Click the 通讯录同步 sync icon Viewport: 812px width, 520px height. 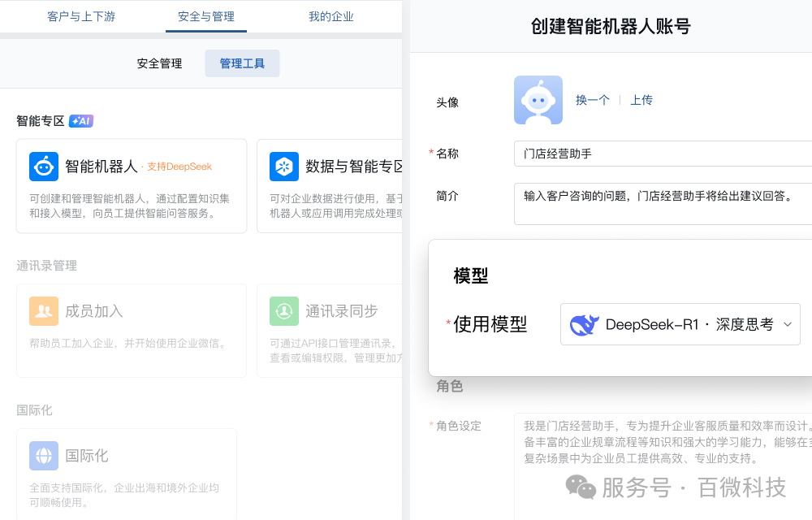(x=284, y=311)
